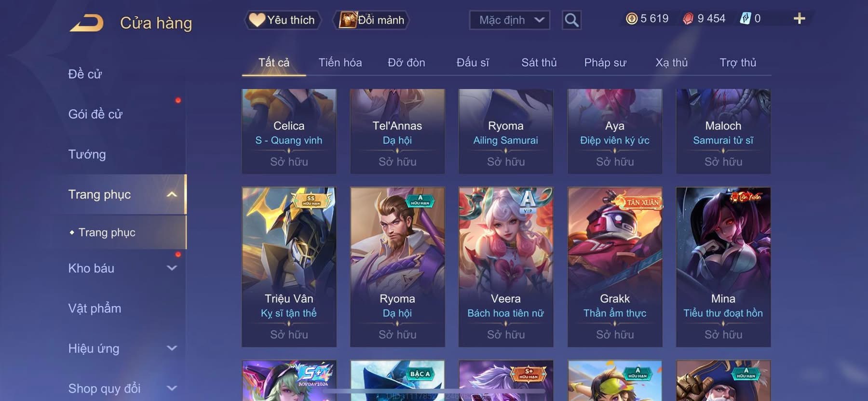Select the Tiến hóa tab
The image size is (868, 401).
pyautogui.click(x=340, y=63)
